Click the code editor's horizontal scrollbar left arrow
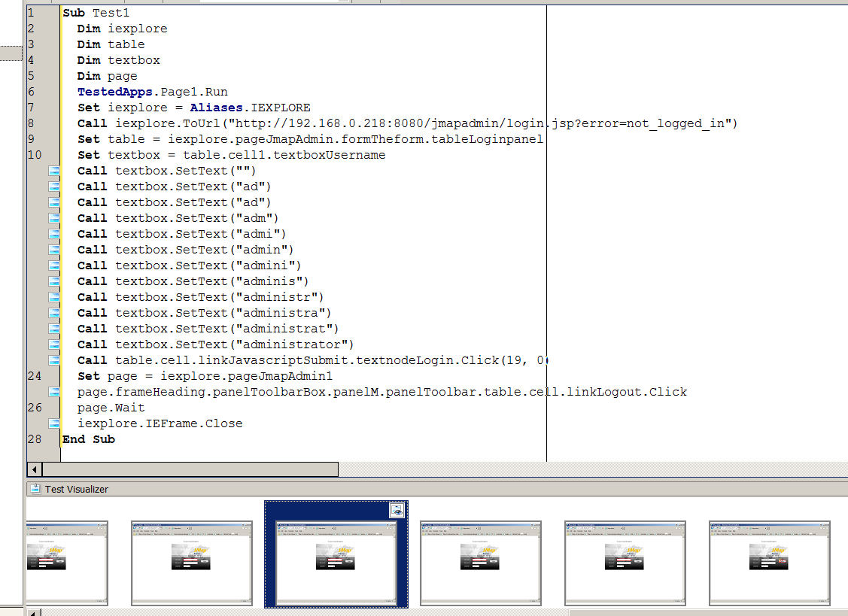Image resolution: width=848 pixels, height=616 pixels. point(33,469)
